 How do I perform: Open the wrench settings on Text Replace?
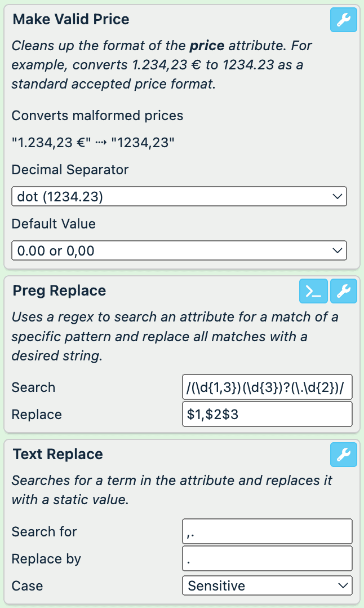(x=343, y=455)
